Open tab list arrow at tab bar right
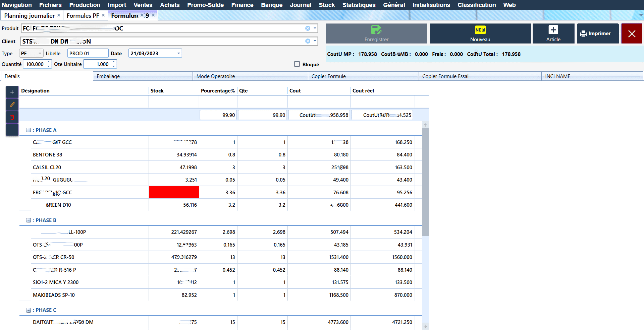Screen dimensions: 644x334 [x=641, y=15]
